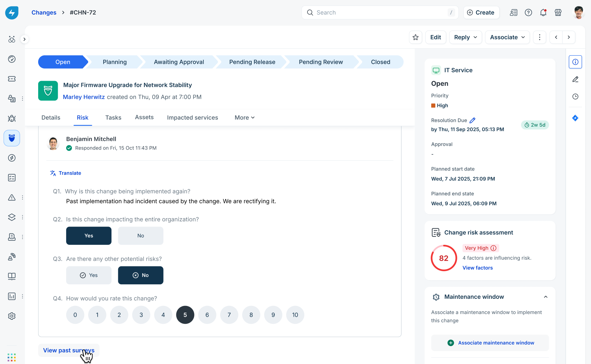Open the Problems bug icon in sidebar
Viewport: 591px width, 364px height.
(12, 119)
